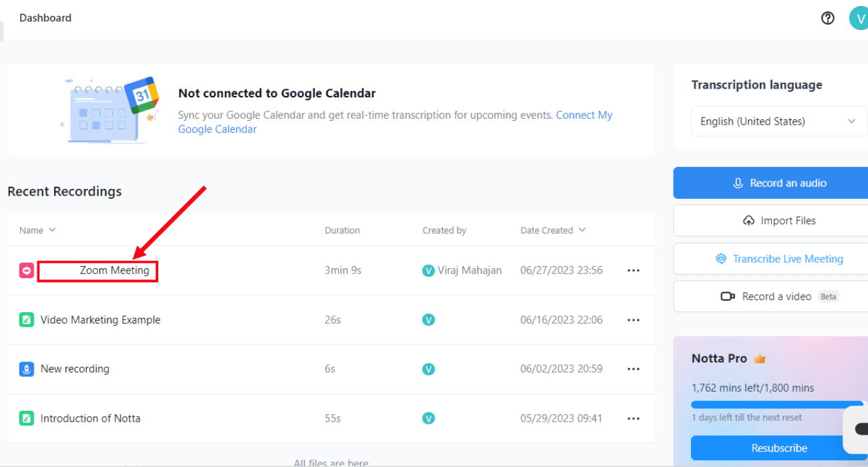
Task: Click the Notta Pro minutes progress bar
Action: point(779,404)
